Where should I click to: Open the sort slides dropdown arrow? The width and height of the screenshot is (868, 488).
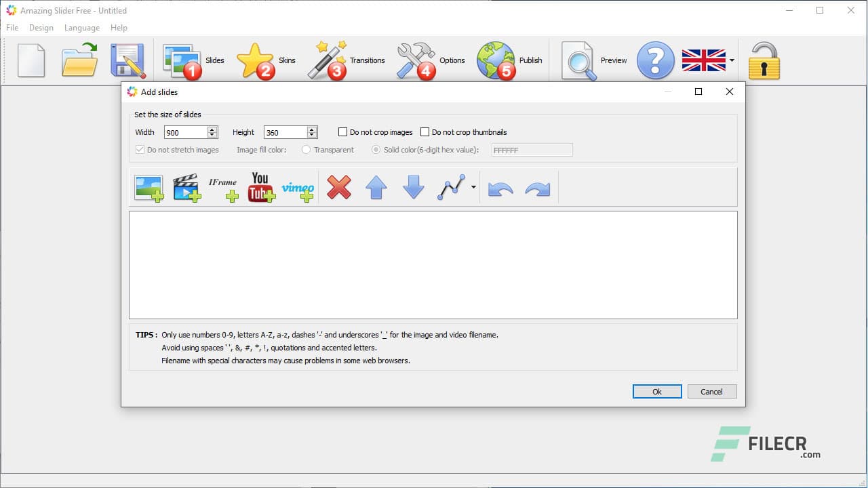point(473,188)
